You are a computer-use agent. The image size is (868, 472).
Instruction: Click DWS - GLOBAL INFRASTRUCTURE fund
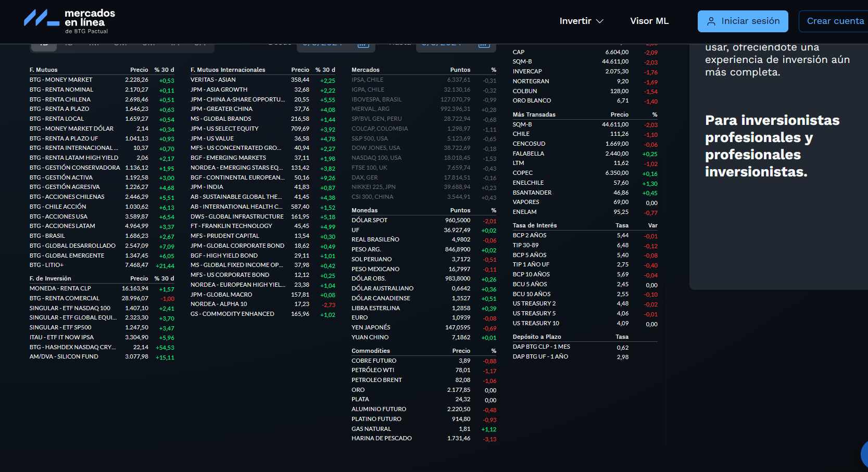(x=263, y=216)
